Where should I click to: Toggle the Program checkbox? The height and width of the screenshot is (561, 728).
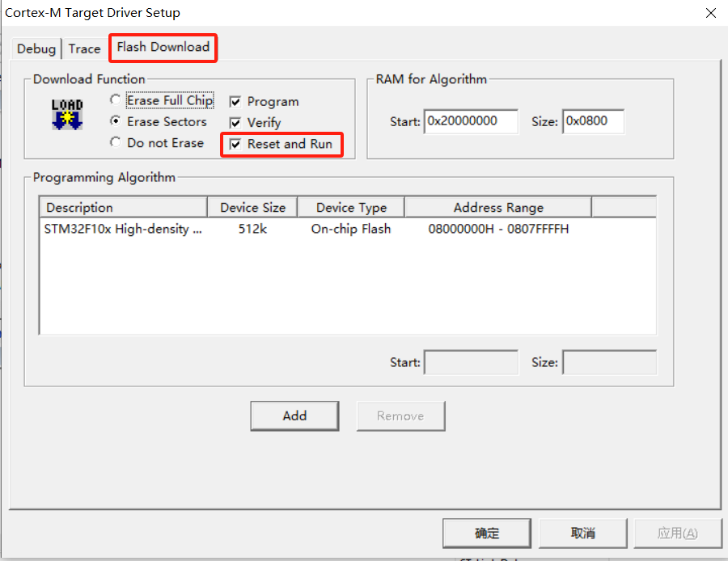coord(235,102)
